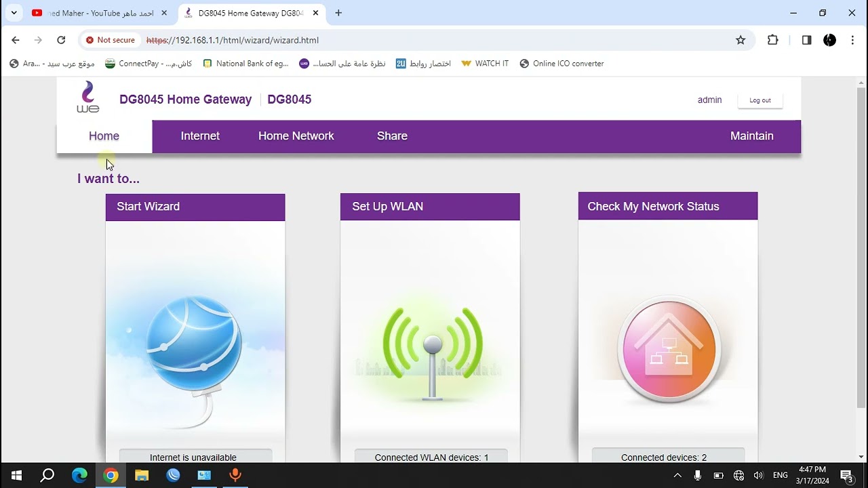Open the Internet menu tab
This screenshot has width=868, height=488.
click(x=200, y=136)
